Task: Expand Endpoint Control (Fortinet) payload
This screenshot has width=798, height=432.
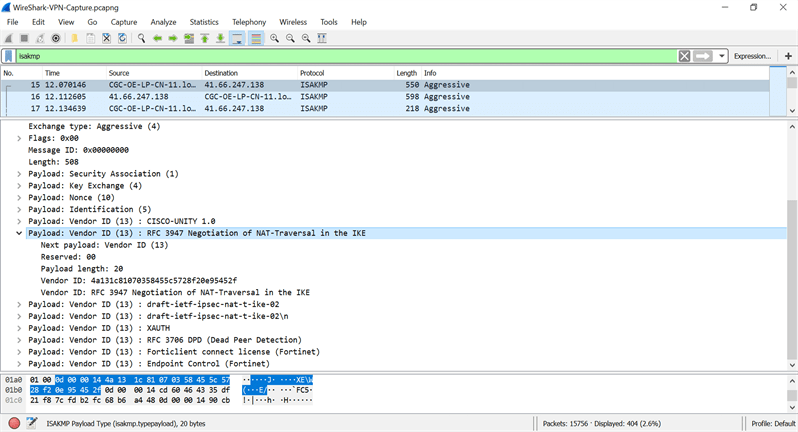Action: [19, 364]
